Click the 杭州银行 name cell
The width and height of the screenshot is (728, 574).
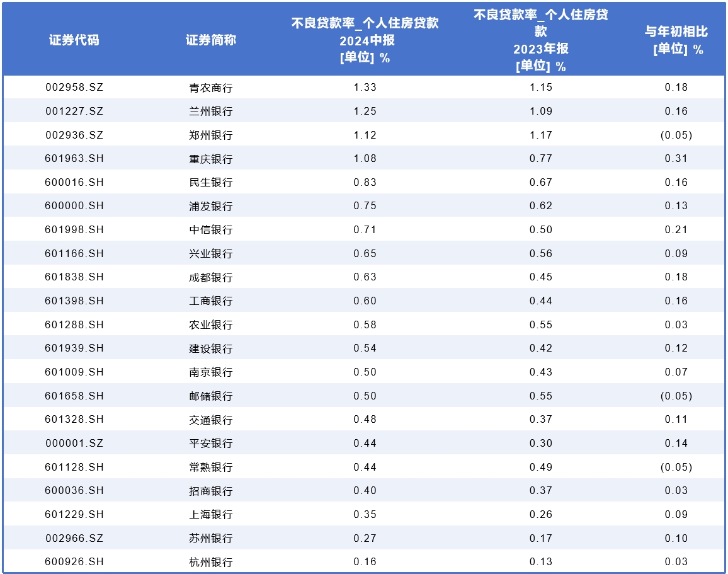pos(211,562)
